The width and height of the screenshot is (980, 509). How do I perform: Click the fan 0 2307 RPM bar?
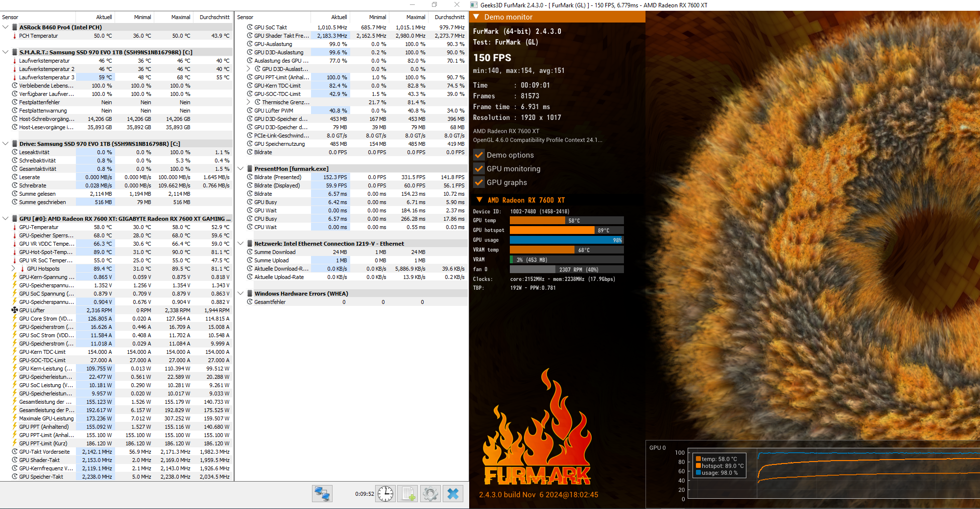(x=567, y=270)
